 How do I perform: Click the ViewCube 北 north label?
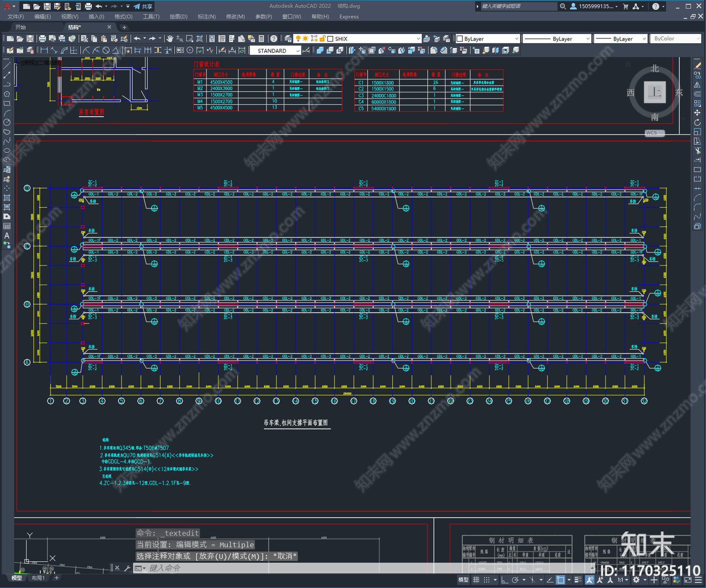(x=655, y=69)
